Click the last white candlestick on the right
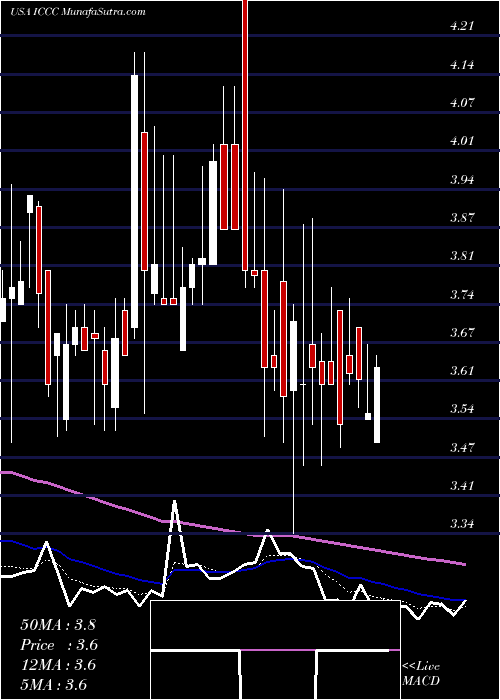Screen dimensions: 500x700 tap(377, 405)
